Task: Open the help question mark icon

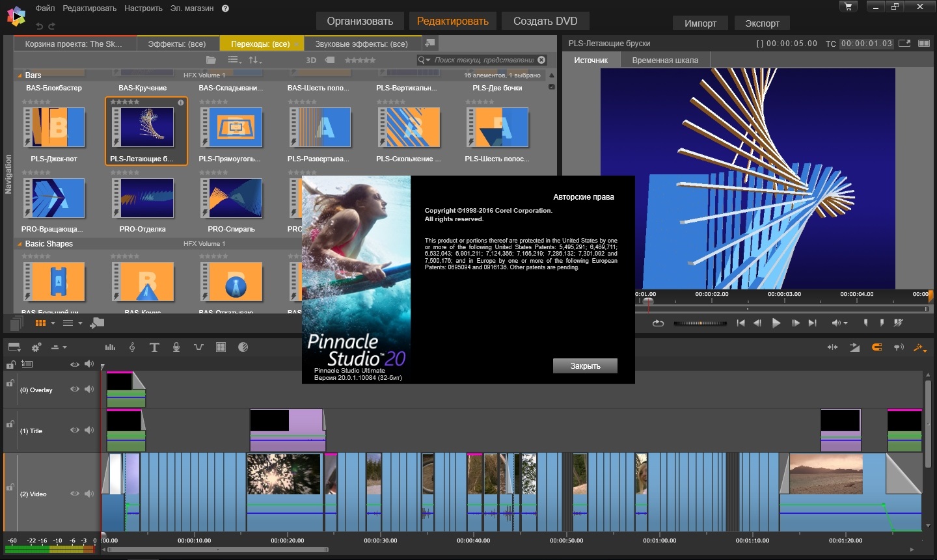Action: tap(225, 8)
